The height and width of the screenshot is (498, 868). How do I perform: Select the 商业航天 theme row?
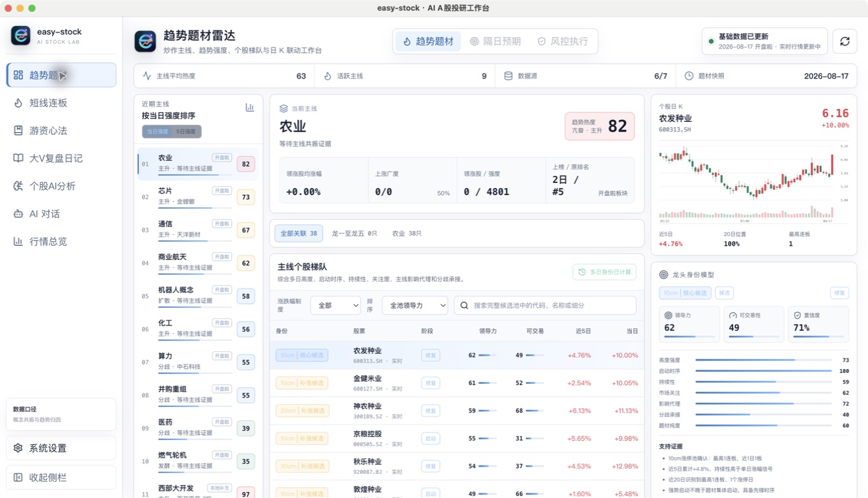[198, 263]
